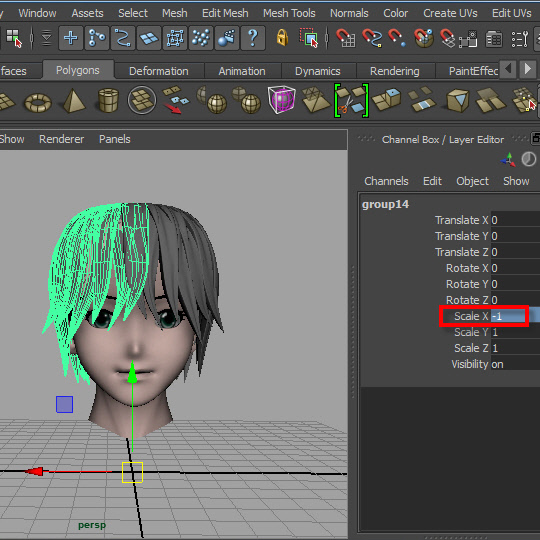540x540 pixels.
Task: Open the viewport Renderer menu
Action: point(61,139)
